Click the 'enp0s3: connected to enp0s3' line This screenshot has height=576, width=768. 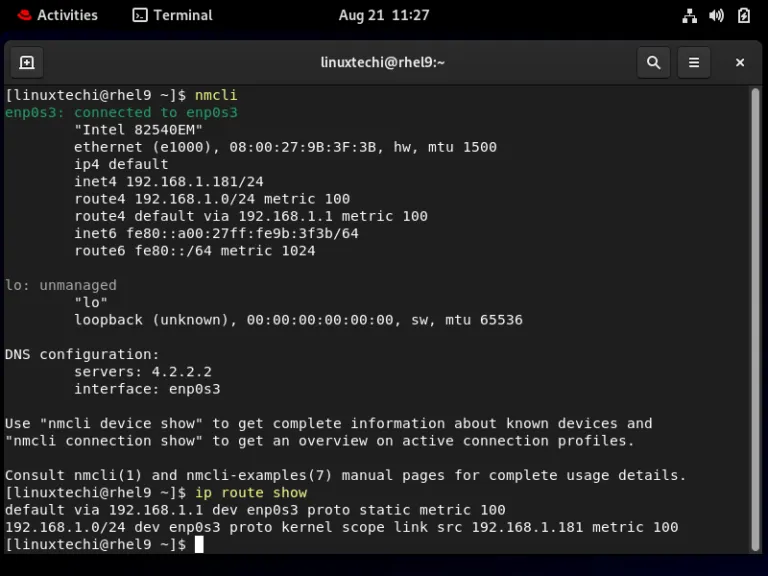(121, 113)
